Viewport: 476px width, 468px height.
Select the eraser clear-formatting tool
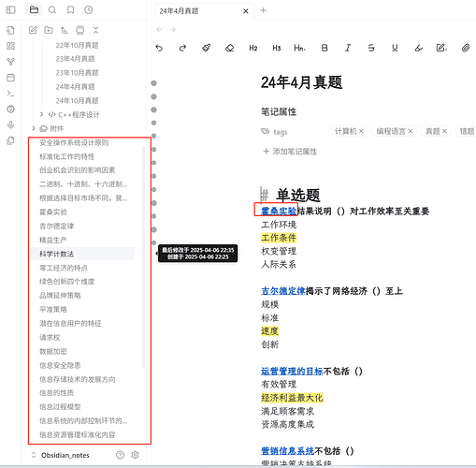pyautogui.click(x=230, y=48)
